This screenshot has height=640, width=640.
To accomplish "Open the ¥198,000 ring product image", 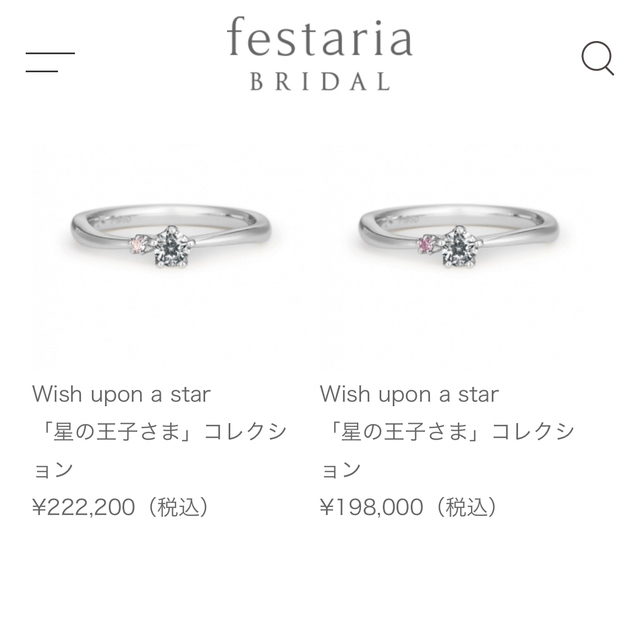I will 460,256.
